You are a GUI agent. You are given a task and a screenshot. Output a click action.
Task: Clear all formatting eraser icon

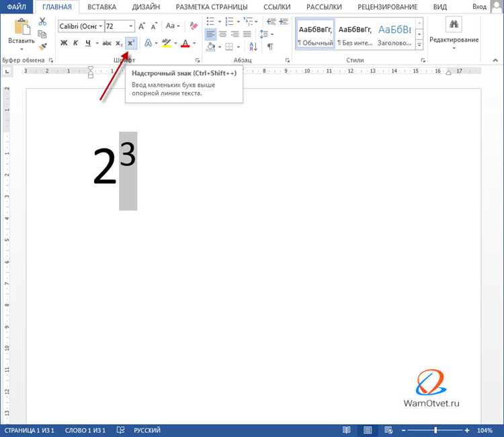click(194, 26)
